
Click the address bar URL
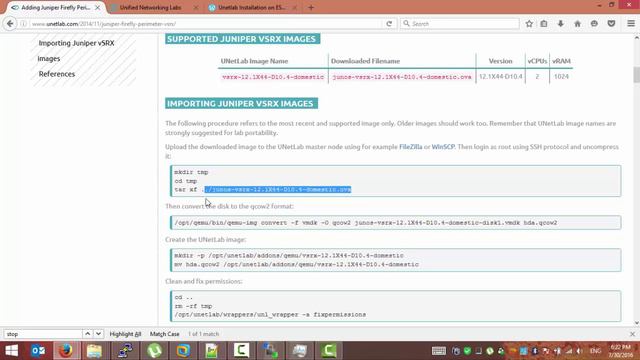click(104, 24)
